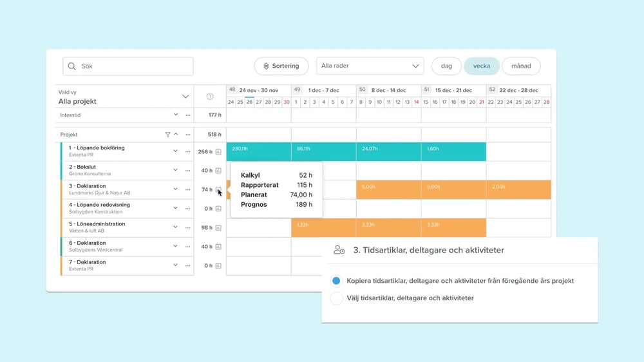Switch to the månad view
Viewport: 644px width, 362px height.
521,66
